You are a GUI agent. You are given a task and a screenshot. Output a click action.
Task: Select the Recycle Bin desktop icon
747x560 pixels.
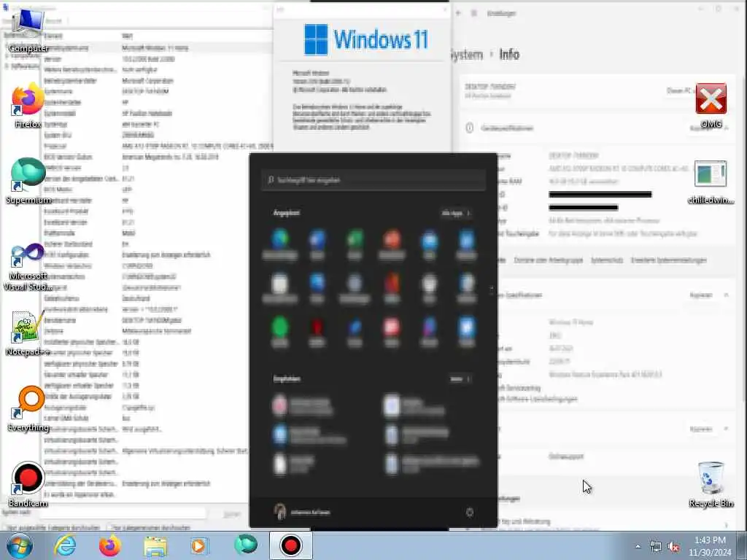click(x=711, y=485)
